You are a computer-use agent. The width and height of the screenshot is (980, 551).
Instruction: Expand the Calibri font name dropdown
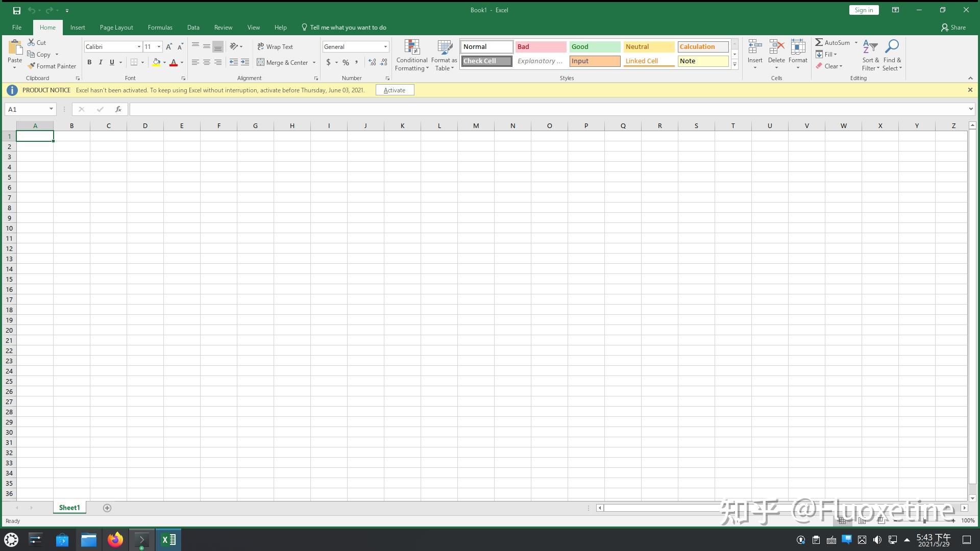(139, 46)
